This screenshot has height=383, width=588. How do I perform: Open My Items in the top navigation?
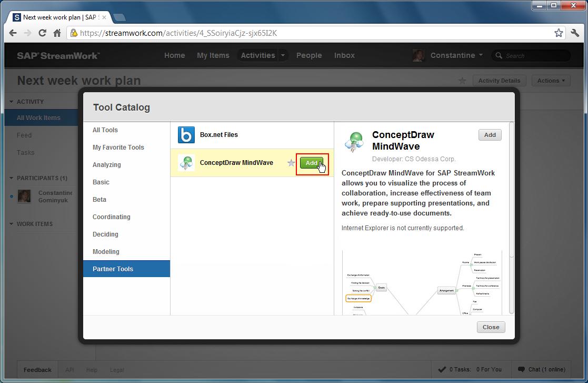coord(213,55)
